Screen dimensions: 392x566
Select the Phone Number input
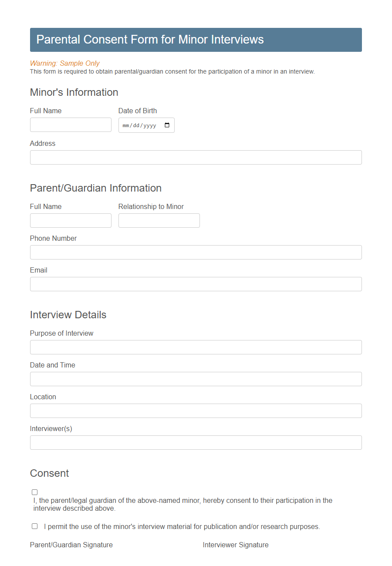[x=196, y=252]
